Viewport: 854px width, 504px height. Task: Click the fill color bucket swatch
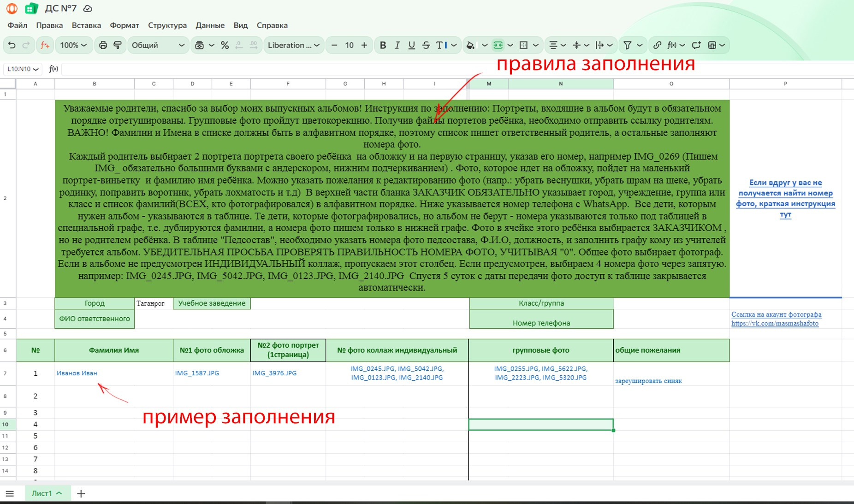click(x=470, y=45)
